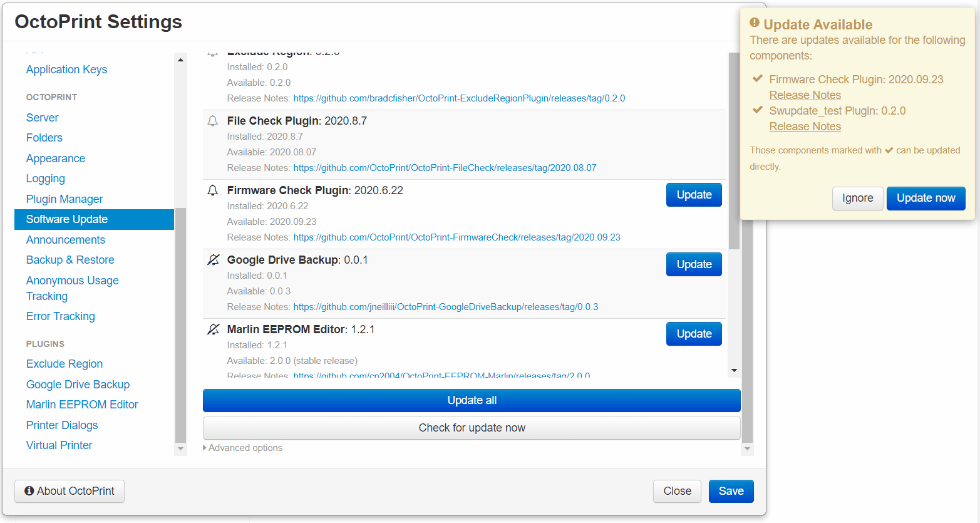The image size is (980, 523).
Task: Open Anonymous Usage Tracking settings
Action: pyautogui.click(x=73, y=288)
